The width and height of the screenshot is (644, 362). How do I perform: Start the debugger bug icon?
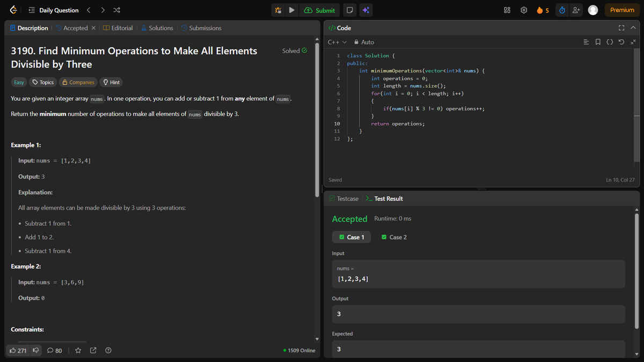click(x=277, y=10)
